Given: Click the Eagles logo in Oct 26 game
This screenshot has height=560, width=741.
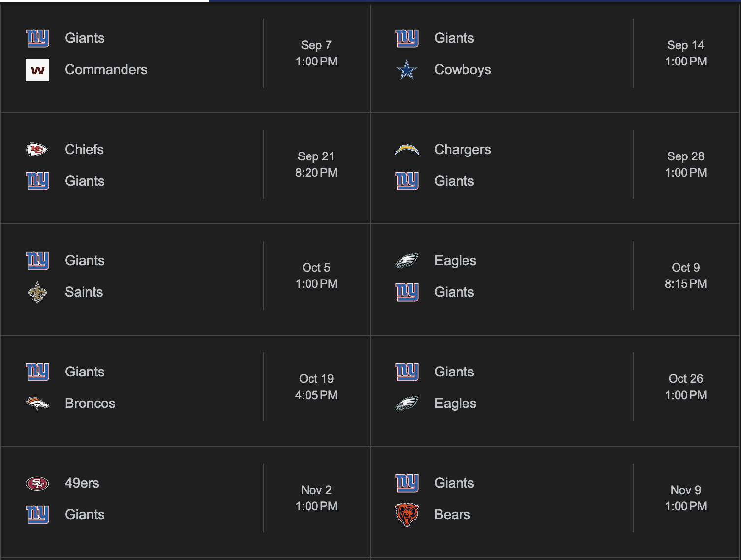Looking at the screenshot, I should (407, 404).
